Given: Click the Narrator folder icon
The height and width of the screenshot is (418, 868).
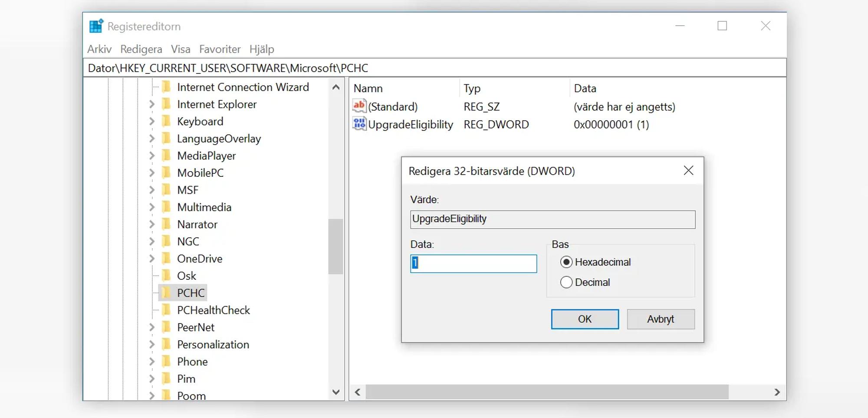Looking at the screenshot, I should (166, 224).
